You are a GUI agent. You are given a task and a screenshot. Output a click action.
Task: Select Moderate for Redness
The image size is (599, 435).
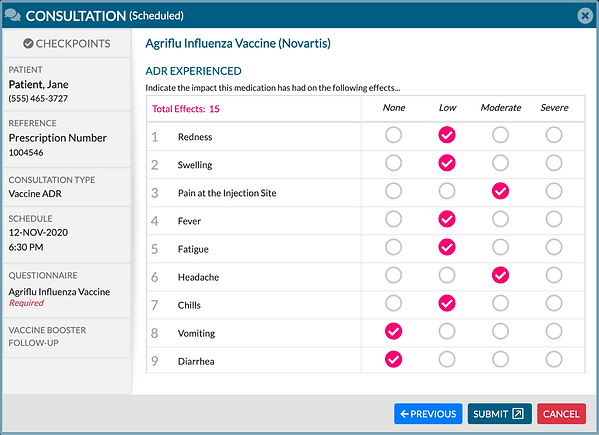[500, 135]
